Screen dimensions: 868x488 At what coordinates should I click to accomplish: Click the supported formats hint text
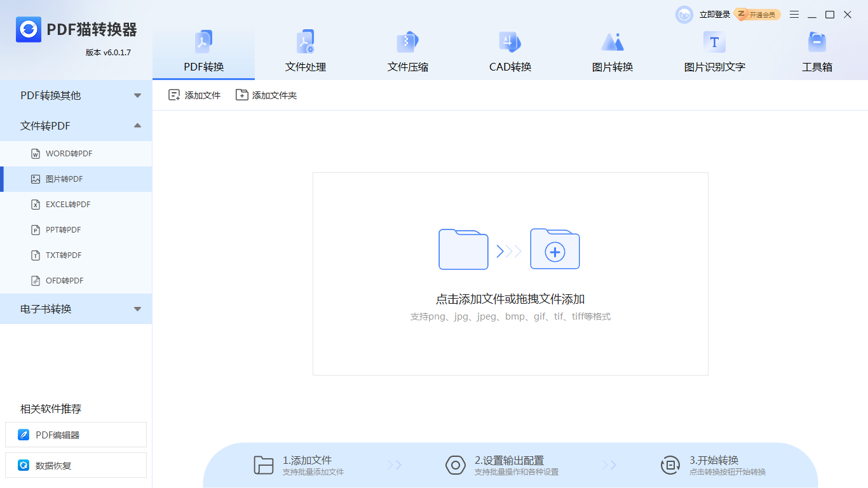click(x=510, y=316)
